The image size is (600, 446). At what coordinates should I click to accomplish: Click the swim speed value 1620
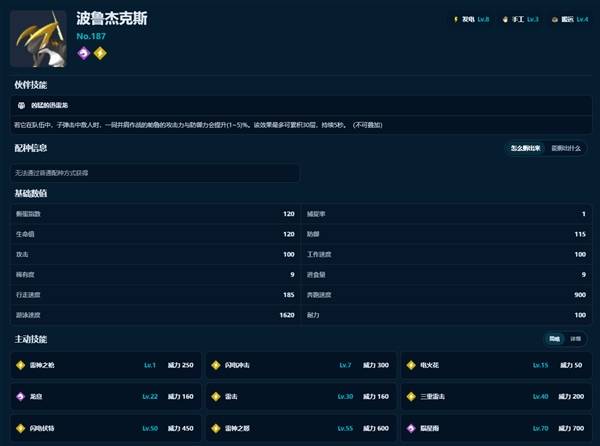[x=287, y=315]
